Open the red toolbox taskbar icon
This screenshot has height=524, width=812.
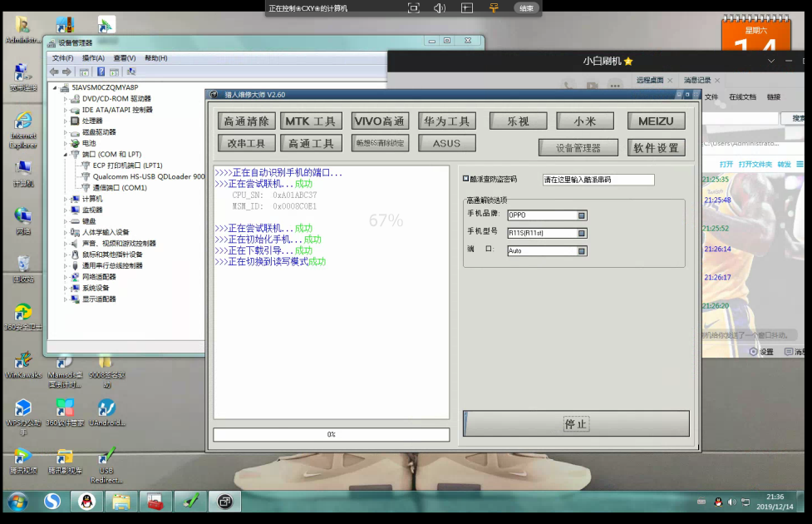tap(155, 502)
